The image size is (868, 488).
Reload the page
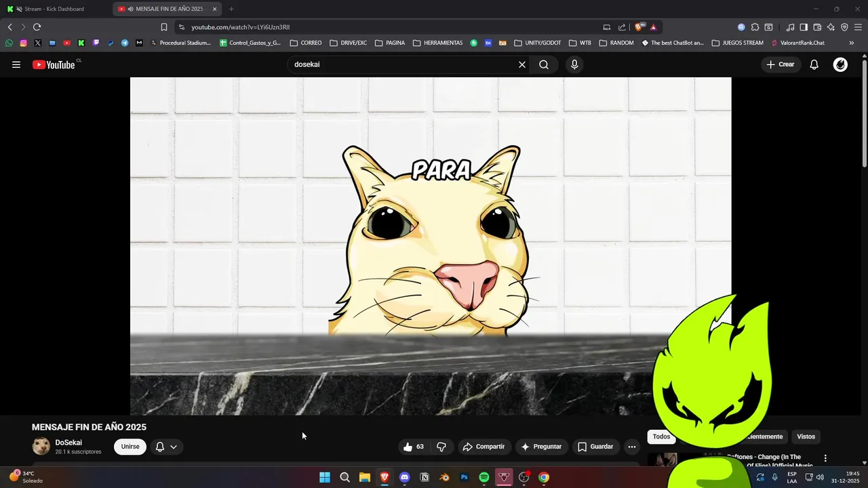coord(37,27)
